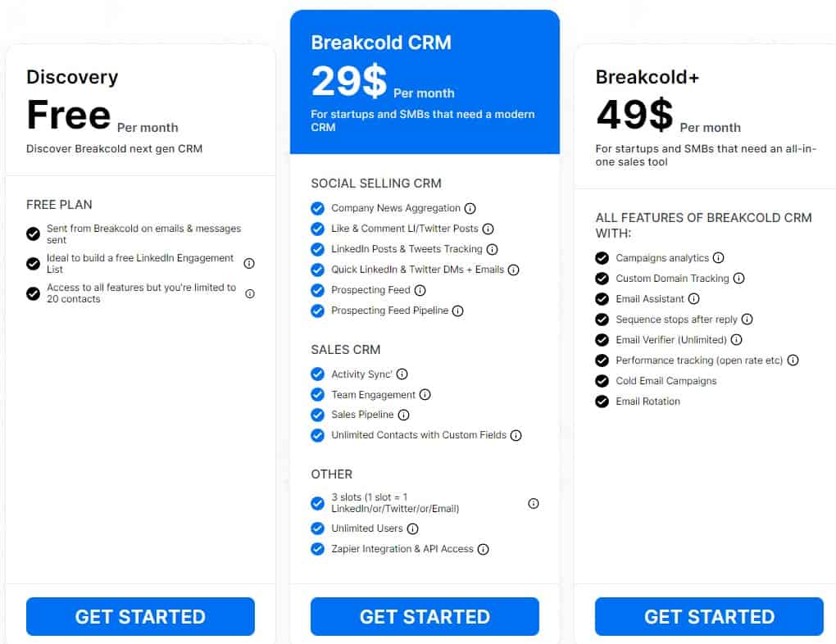
Task: Click info icon beside Prospecting Feed Pipeline
Action: click(458, 311)
